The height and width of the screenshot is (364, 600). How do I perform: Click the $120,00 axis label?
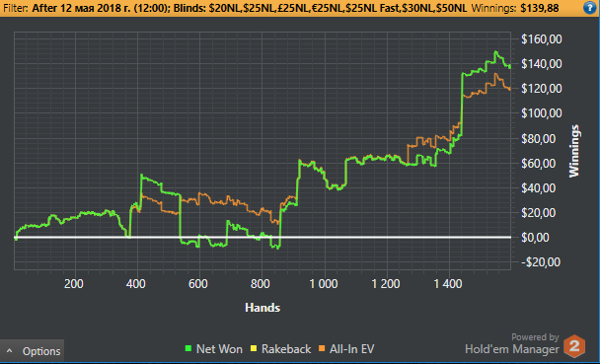[542, 89]
